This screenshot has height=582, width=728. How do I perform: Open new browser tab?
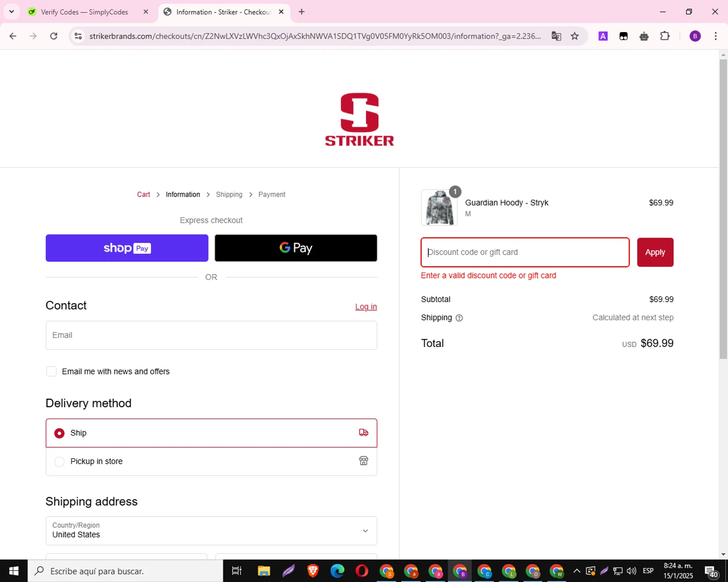301,12
